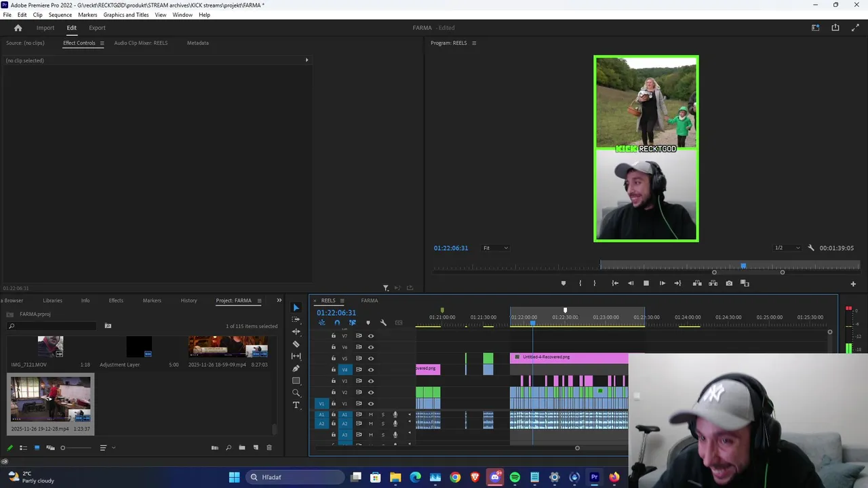
Task: Toggle A1 voice-over record microphone
Action: pos(395,415)
